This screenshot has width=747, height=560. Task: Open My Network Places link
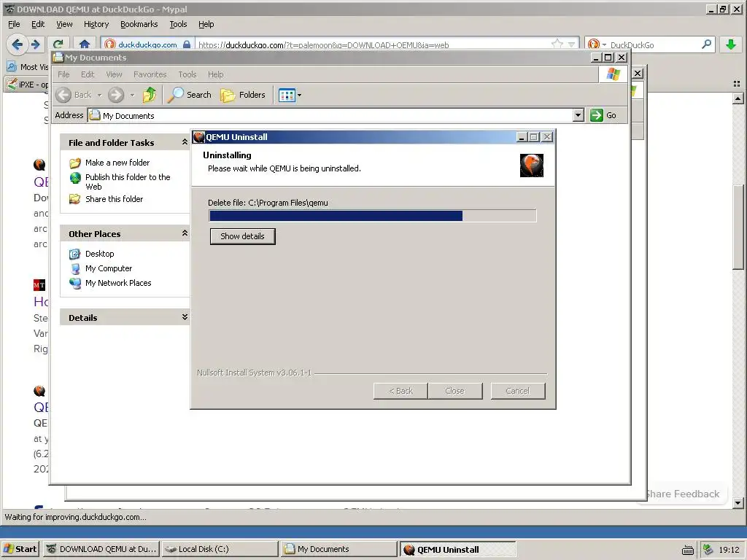coord(118,283)
